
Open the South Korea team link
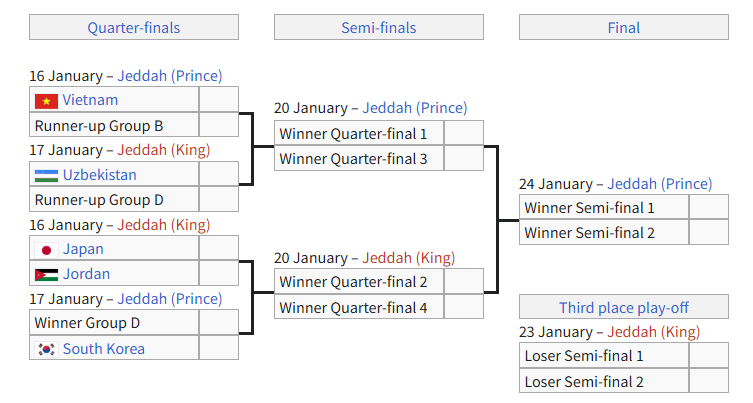coord(103,349)
